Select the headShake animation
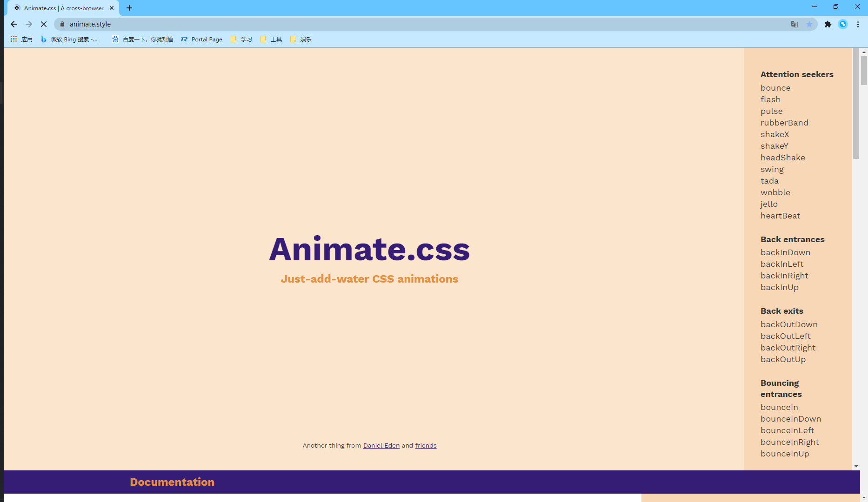This screenshot has height=502, width=868. [783, 158]
